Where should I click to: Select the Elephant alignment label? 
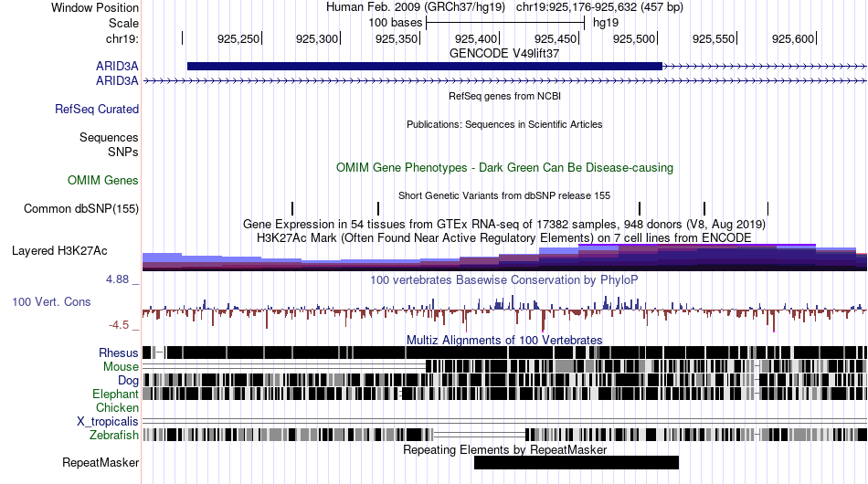115,394
